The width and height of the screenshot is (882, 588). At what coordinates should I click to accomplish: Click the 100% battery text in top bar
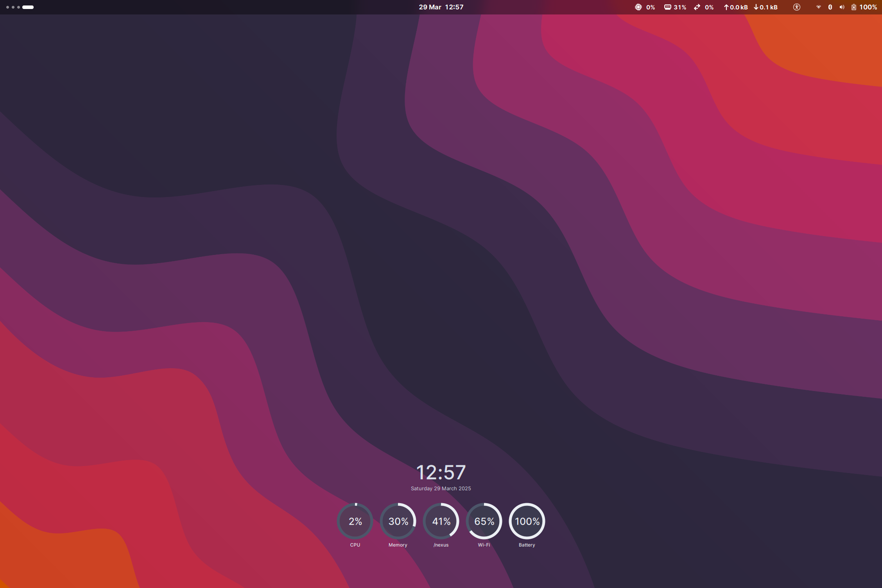coord(868,7)
